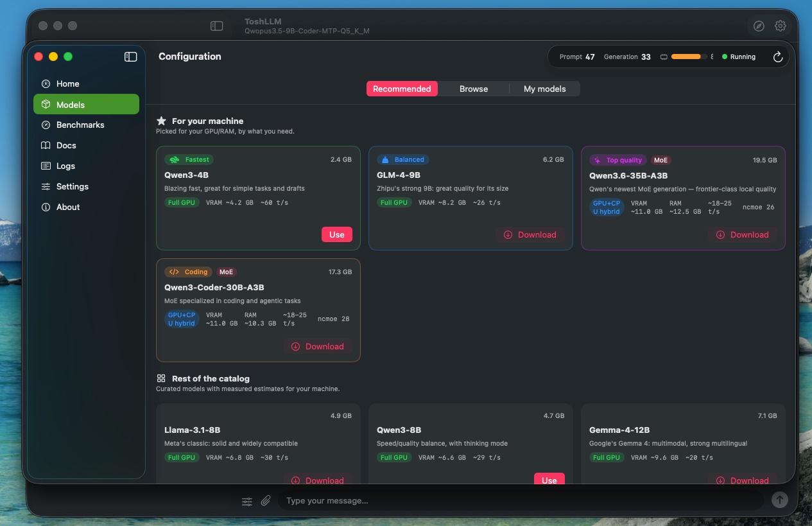Click the Home clock icon
This screenshot has height=526, width=812.
coord(46,83)
